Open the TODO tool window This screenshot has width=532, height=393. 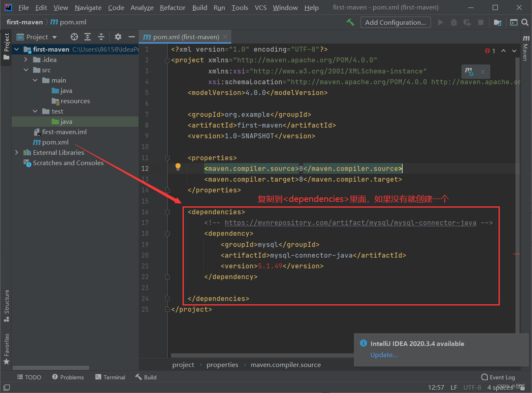coord(29,377)
